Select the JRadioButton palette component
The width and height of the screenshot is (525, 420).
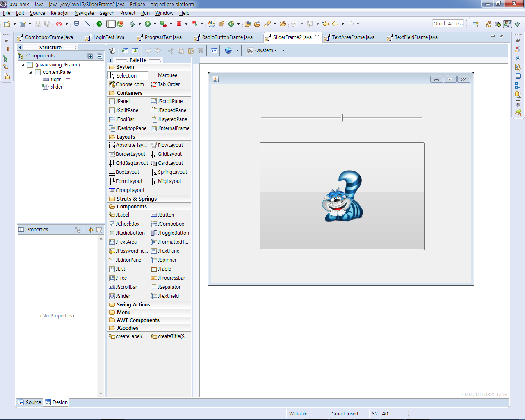(x=127, y=233)
